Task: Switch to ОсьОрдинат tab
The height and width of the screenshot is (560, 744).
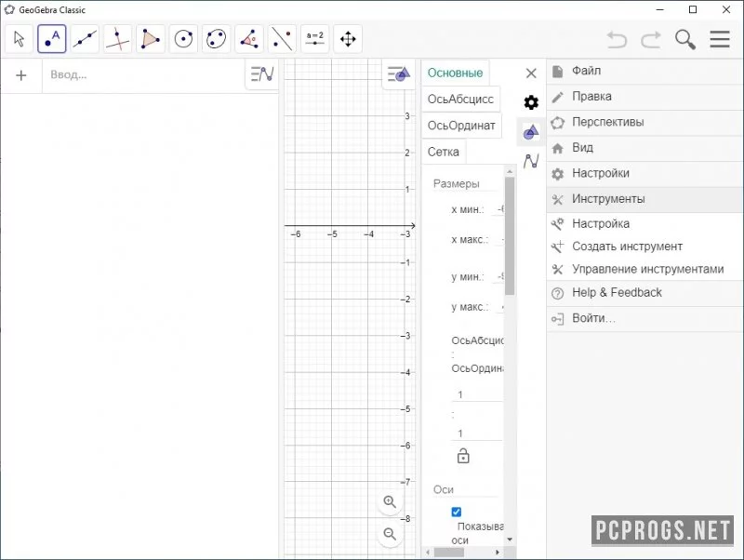Action: pyautogui.click(x=461, y=126)
